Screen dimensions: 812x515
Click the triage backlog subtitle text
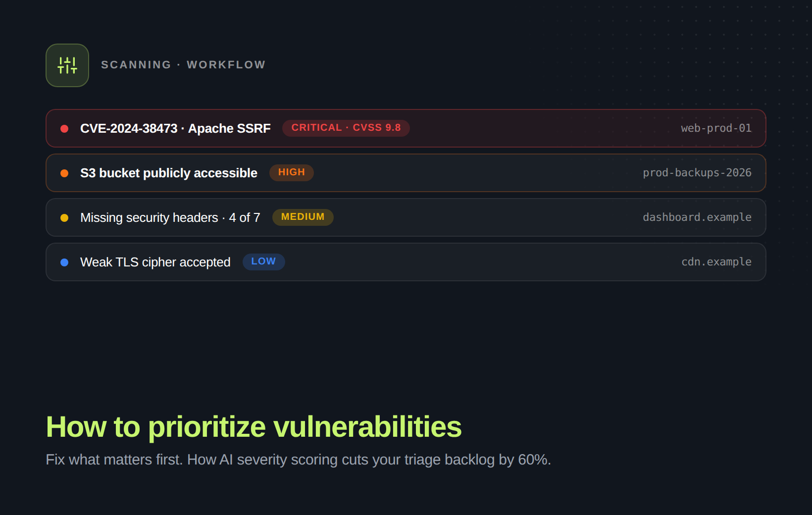click(298, 460)
